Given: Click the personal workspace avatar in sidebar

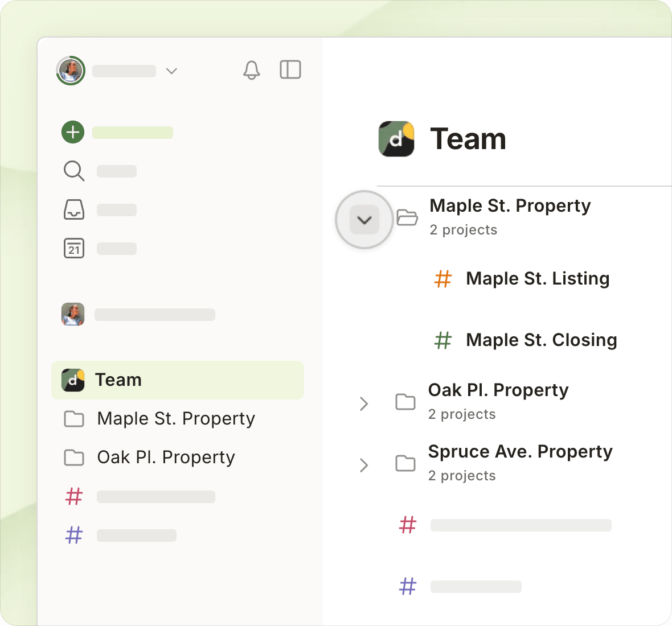Looking at the screenshot, I should click(x=73, y=314).
